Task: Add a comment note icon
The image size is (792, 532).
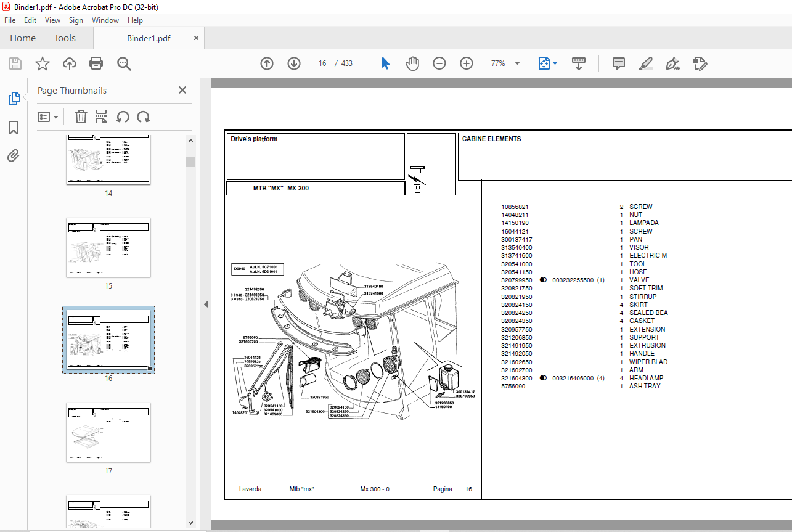Action: [x=619, y=63]
